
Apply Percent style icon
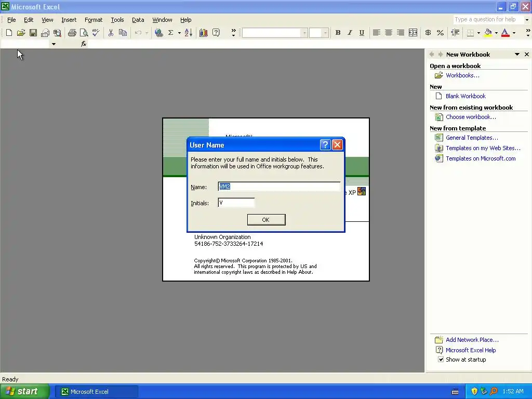(x=440, y=33)
